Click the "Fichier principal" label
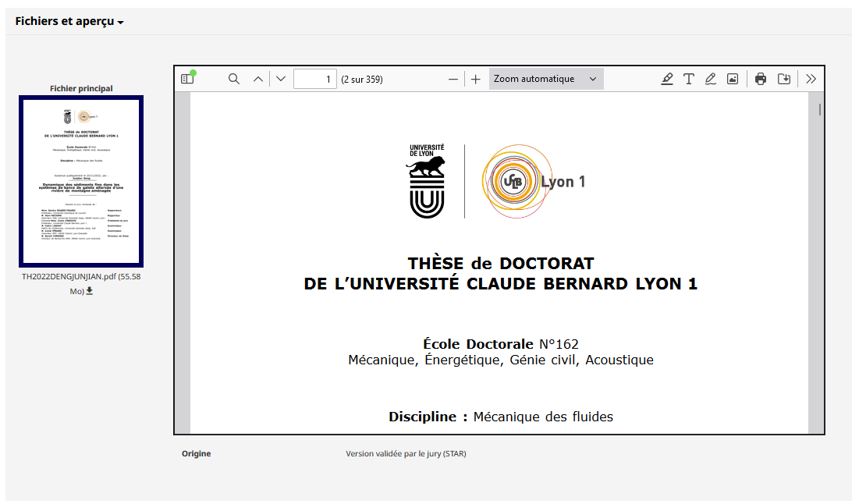This screenshot has height=504, width=859. point(81,88)
